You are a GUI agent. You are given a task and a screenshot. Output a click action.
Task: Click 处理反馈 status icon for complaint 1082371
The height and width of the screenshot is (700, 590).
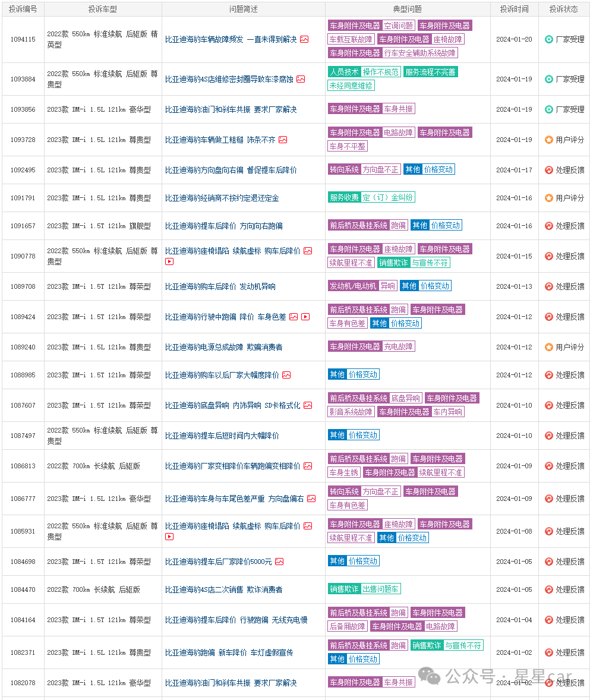click(x=549, y=652)
